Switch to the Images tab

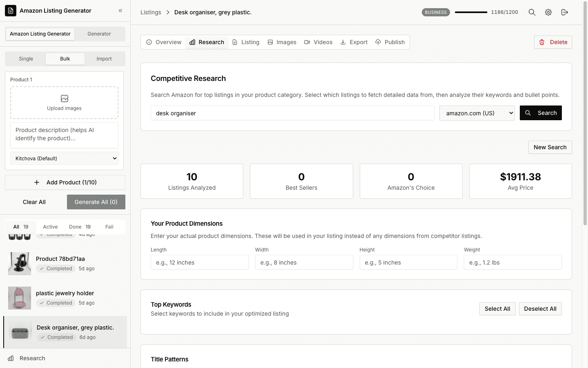click(282, 42)
